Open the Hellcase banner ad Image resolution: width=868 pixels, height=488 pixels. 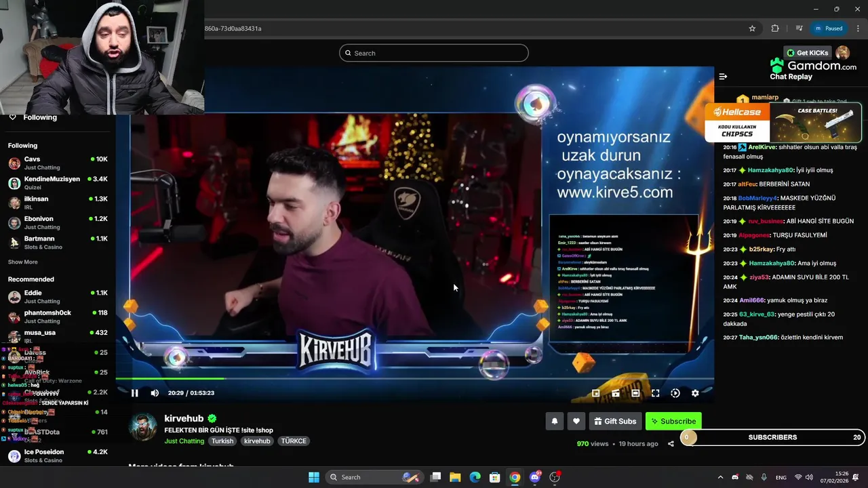click(x=783, y=123)
